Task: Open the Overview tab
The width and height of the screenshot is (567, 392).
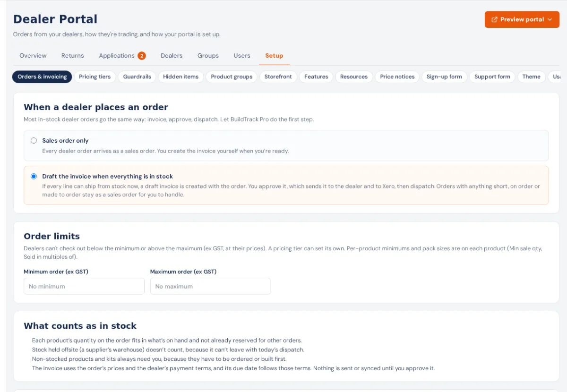Action: coord(33,56)
